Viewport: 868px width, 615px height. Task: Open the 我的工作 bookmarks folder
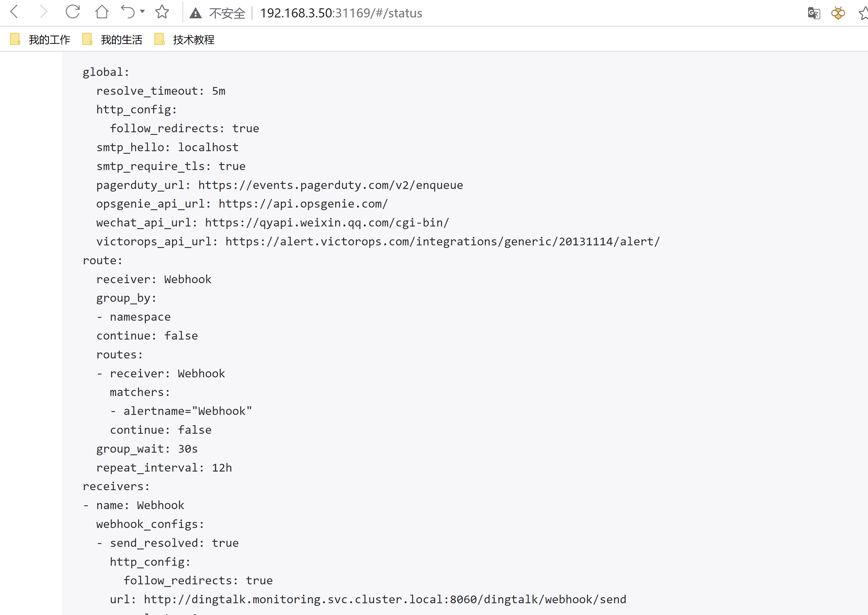[50, 40]
